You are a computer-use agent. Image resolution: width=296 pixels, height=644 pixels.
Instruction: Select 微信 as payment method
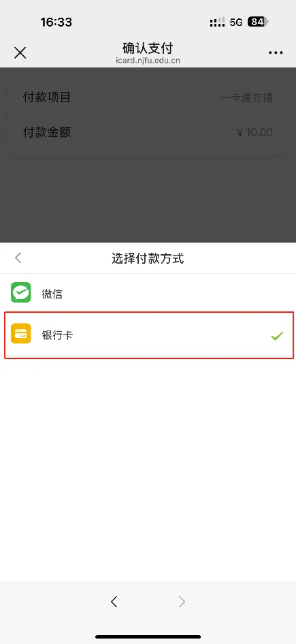148,294
